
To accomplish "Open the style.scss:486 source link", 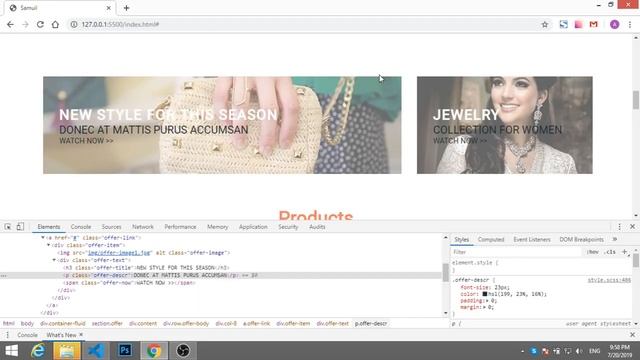I will (x=609, y=280).
